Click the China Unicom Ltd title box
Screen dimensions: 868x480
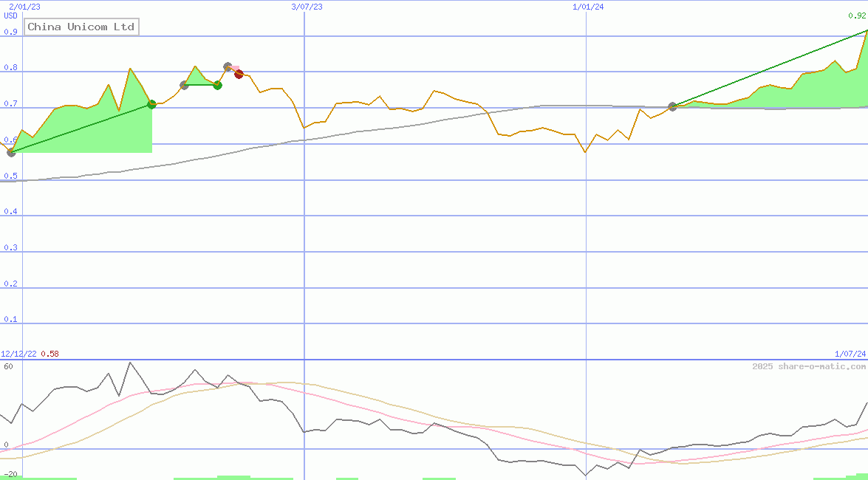(x=81, y=26)
